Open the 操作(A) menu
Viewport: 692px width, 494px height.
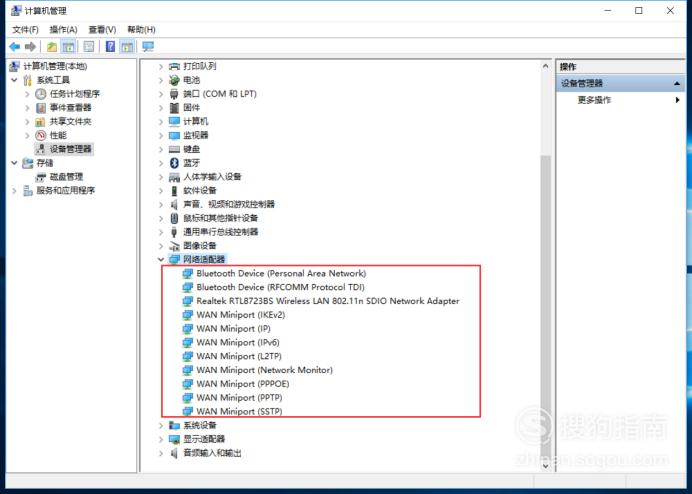coord(64,30)
